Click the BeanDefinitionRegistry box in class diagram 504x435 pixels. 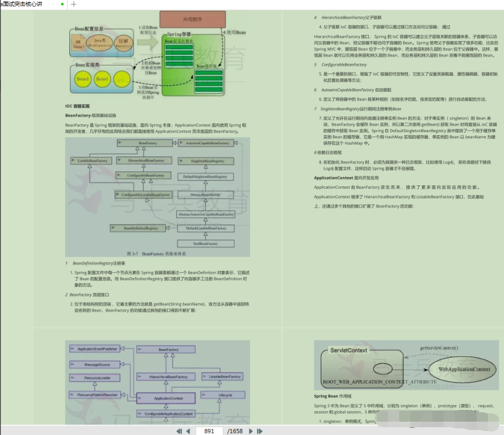pos(138,228)
